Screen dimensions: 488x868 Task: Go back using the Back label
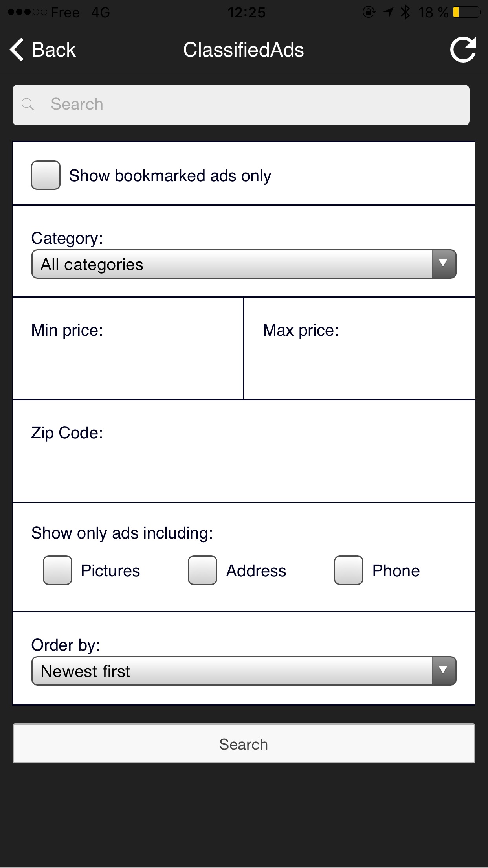point(54,50)
